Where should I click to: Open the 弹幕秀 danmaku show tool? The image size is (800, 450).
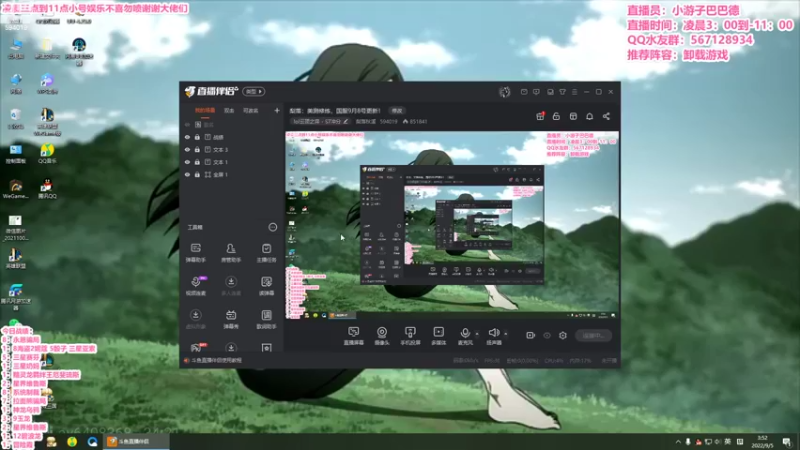coord(231,319)
